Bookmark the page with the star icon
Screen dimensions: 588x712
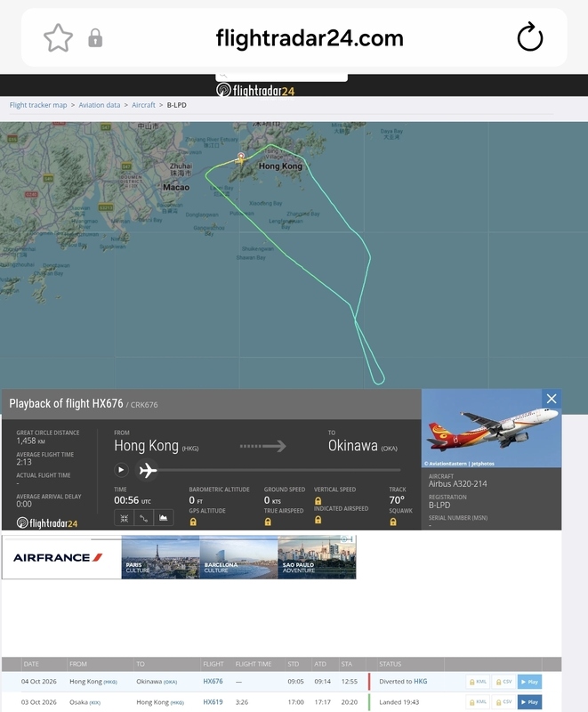point(58,37)
